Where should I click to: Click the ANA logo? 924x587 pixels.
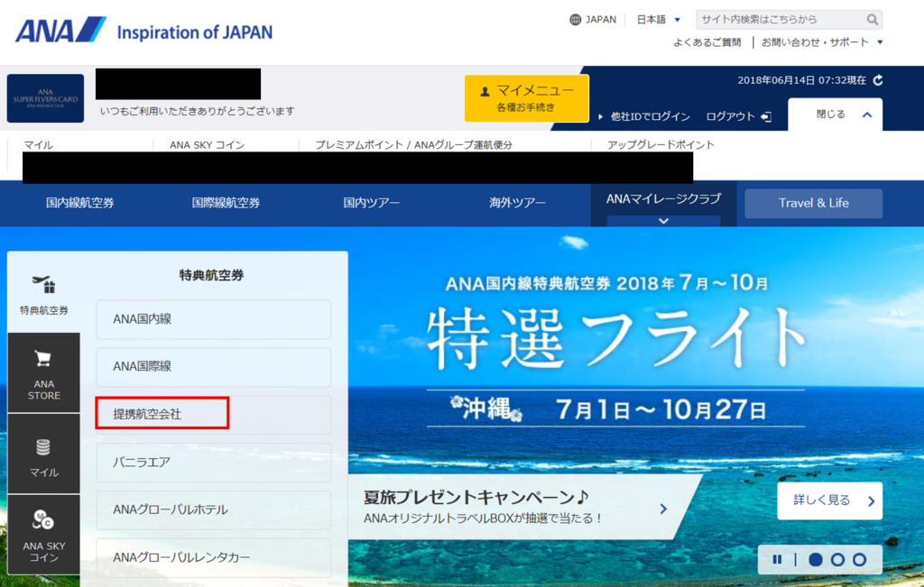click(x=60, y=30)
